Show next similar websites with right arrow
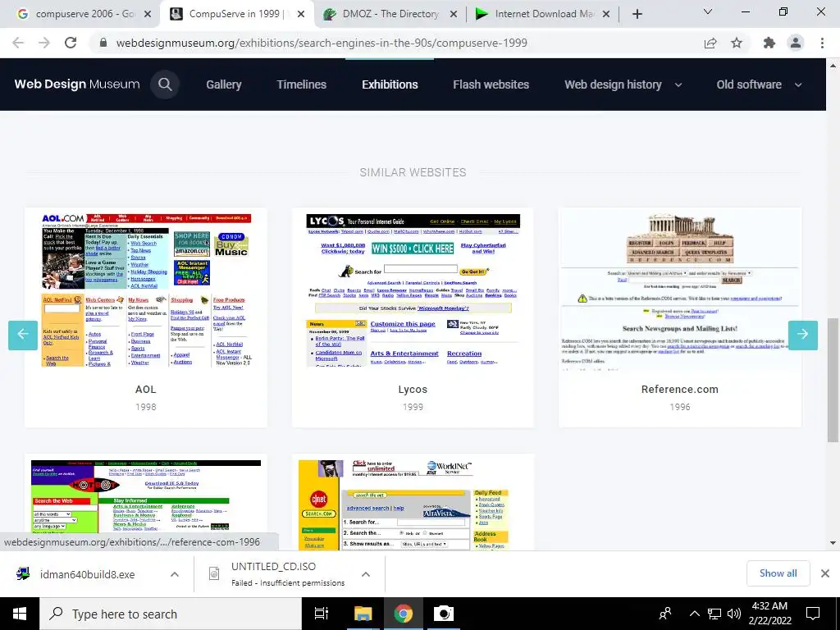Screen dimensions: 840x630 coord(802,335)
